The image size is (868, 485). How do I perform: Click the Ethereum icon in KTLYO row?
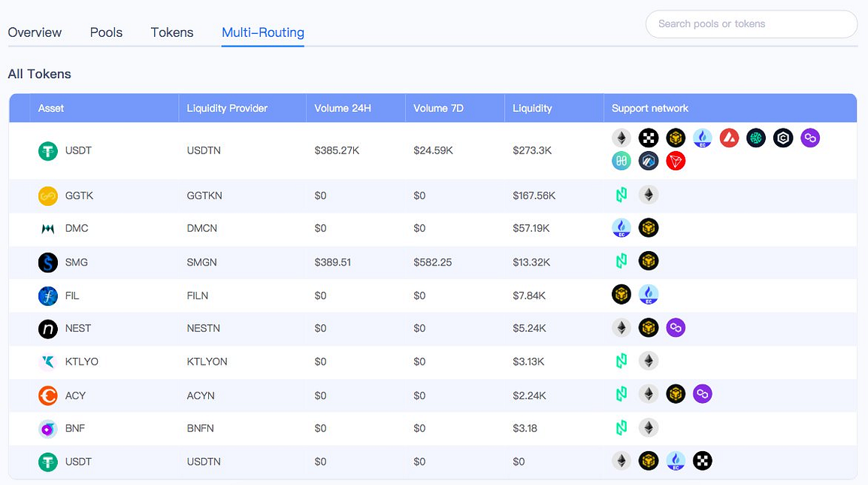(x=649, y=361)
